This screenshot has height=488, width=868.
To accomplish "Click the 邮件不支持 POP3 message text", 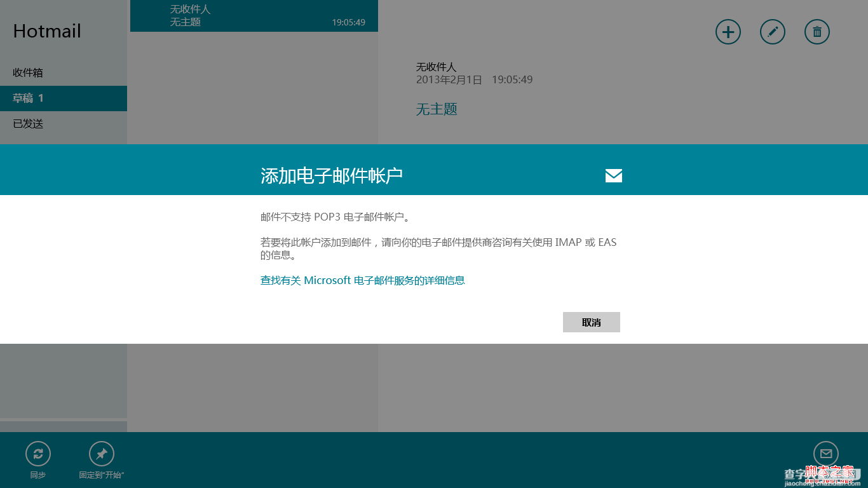I will 336,217.
